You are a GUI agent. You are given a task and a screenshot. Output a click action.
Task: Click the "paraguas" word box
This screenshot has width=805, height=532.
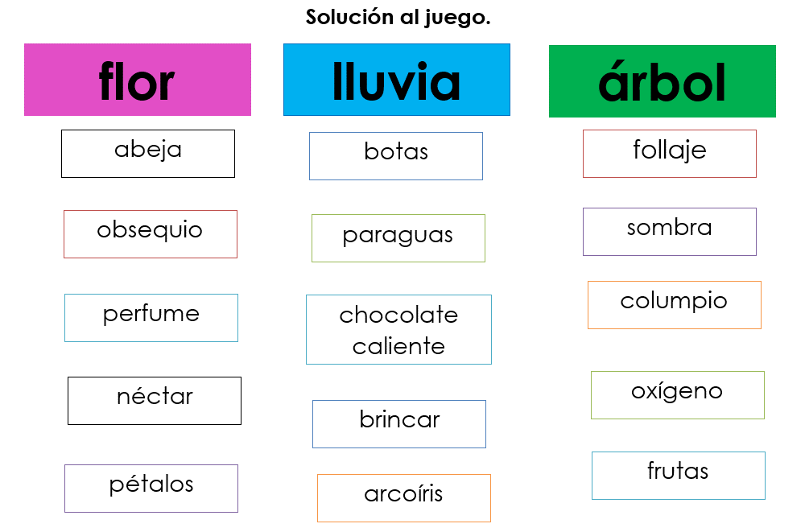[x=398, y=237]
